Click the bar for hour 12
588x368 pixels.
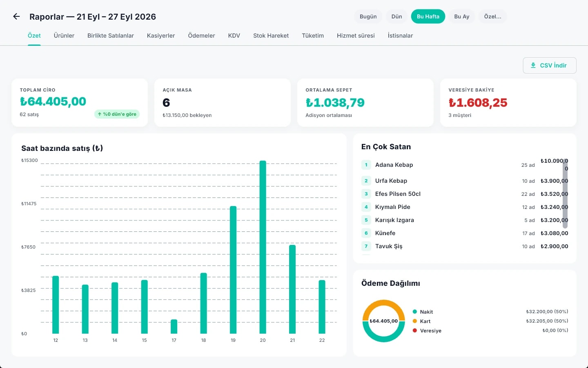(x=56, y=305)
